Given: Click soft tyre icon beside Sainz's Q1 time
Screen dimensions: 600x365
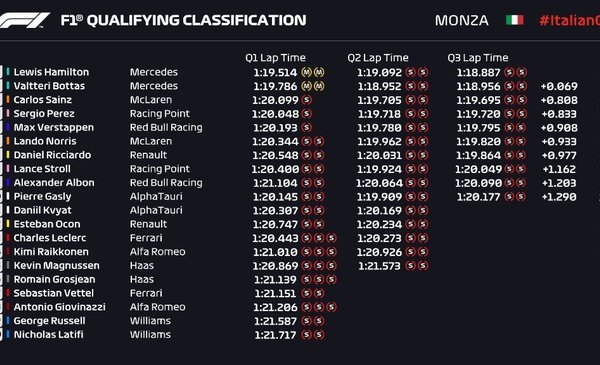Looking at the screenshot, I should point(307,100).
